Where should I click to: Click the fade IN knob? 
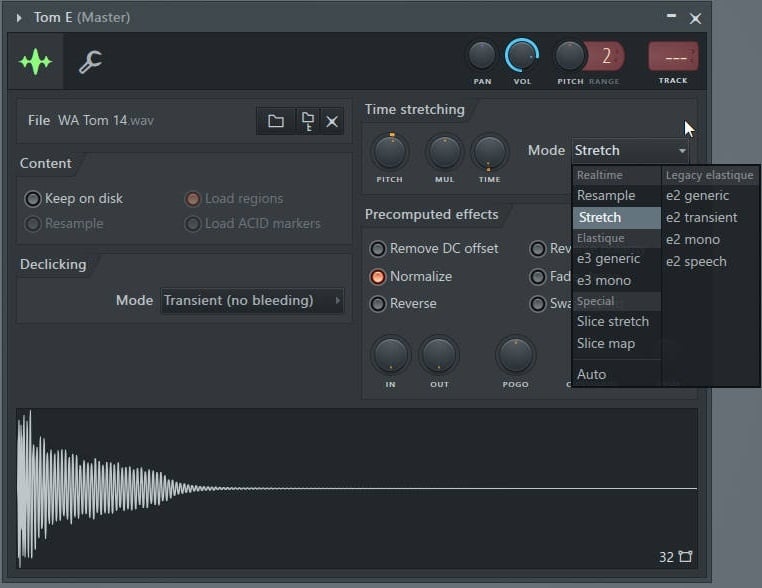point(391,355)
